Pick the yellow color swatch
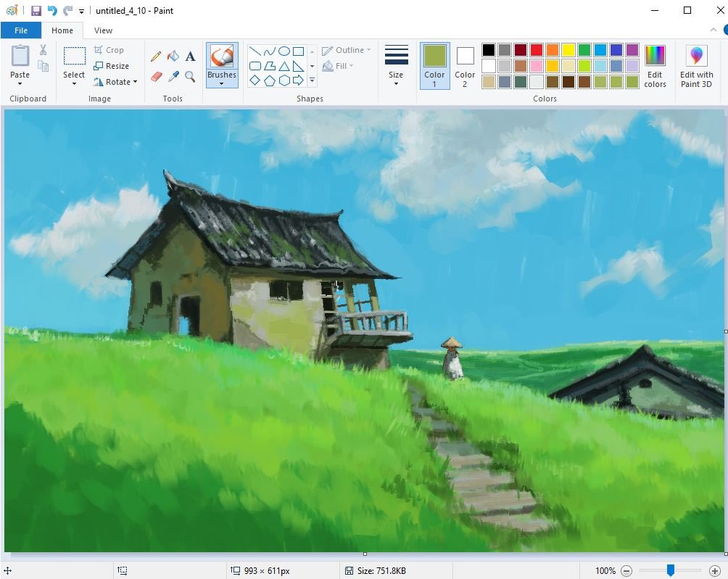Image resolution: width=728 pixels, height=579 pixels. (568, 50)
